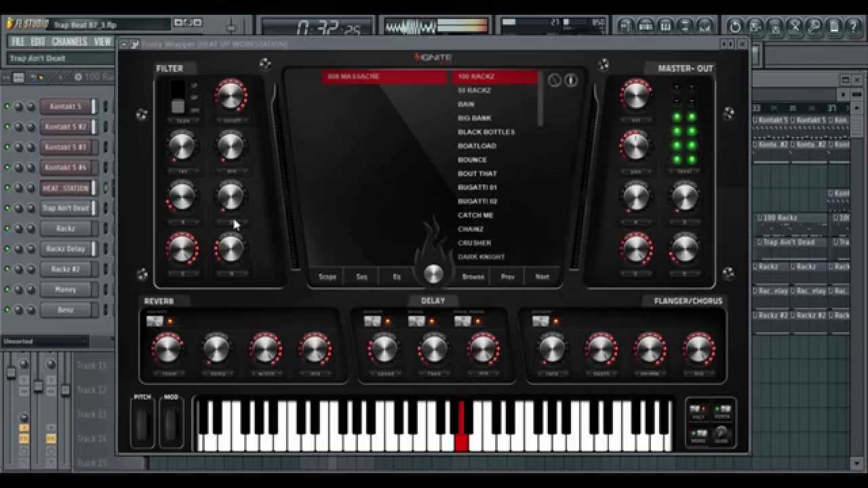Image resolution: width=868 pixels, height=488 pixels.
Task: Click the Delay mix knob
Action: [483, 349]
